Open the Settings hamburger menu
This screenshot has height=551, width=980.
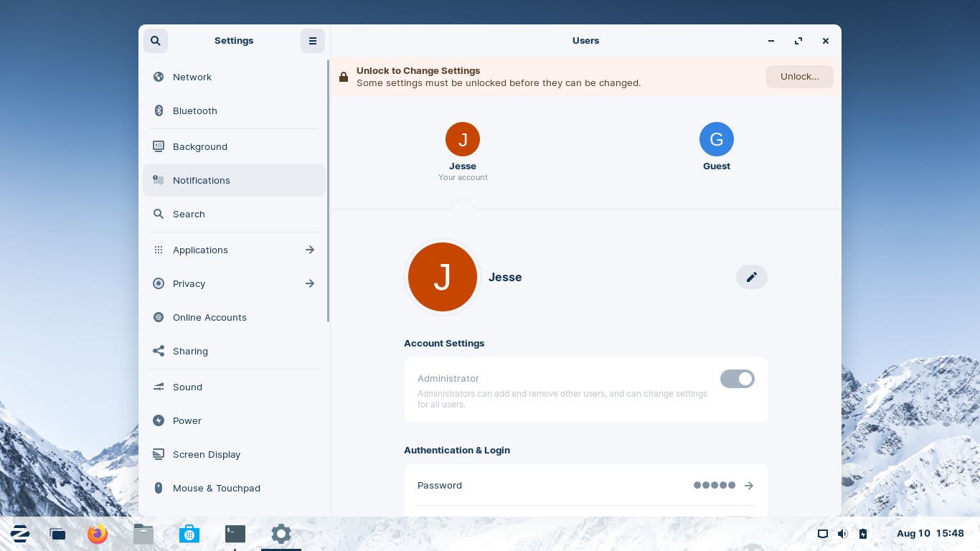click(x=313, y=41)
